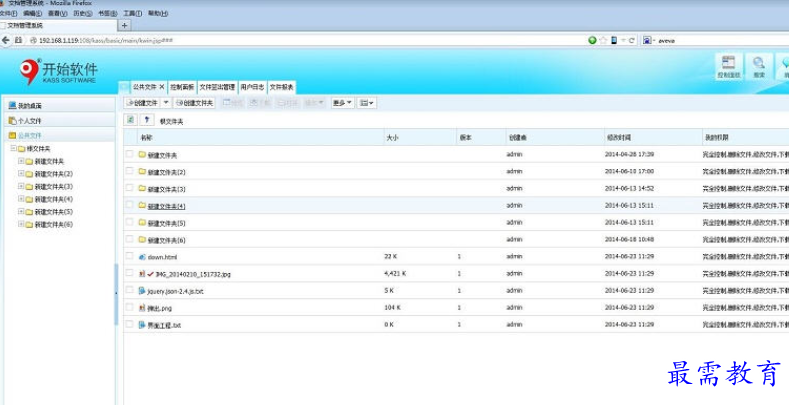Click the sidebar collapse handle on the divider

coord(117,293)
